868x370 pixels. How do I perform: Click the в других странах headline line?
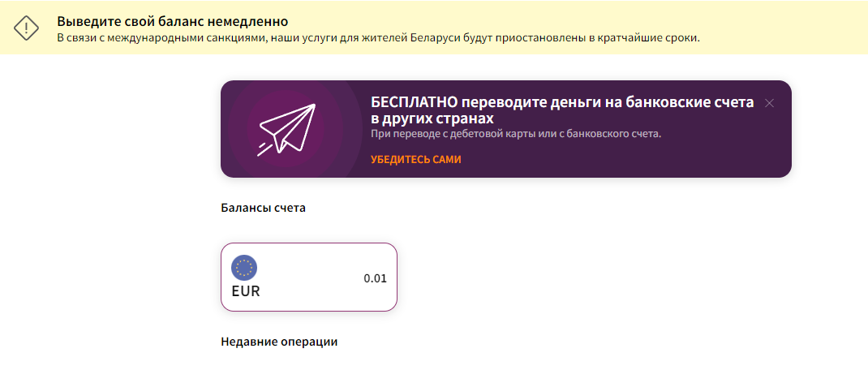point(432,118)
